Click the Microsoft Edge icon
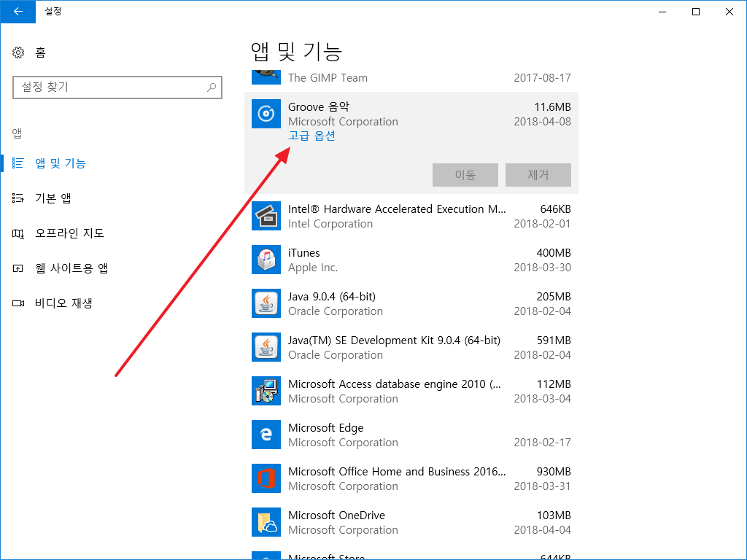The image size is (747, 560). tap(266, 435)
